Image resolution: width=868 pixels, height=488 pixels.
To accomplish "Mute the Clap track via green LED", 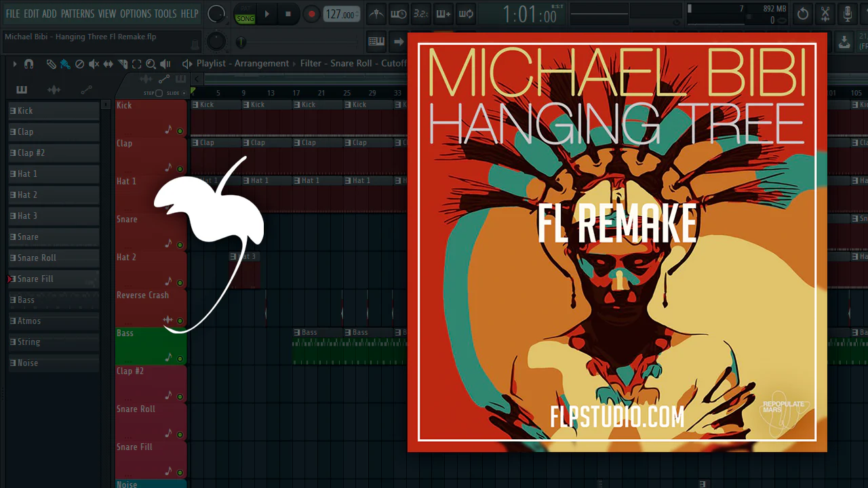I will pos(180,169).
